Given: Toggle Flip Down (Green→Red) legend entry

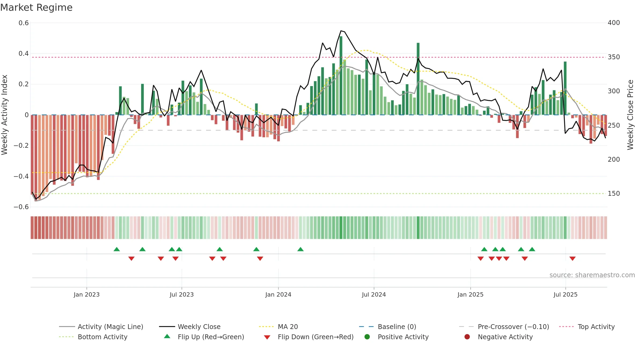Looking at the screenshot, I should pyautogui.click(x=309, y=337).
